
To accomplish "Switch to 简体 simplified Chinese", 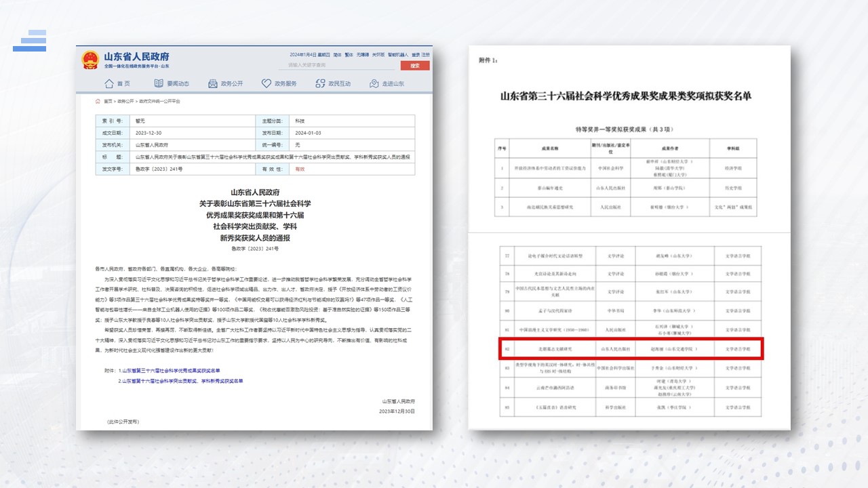I will pos(338,54).
